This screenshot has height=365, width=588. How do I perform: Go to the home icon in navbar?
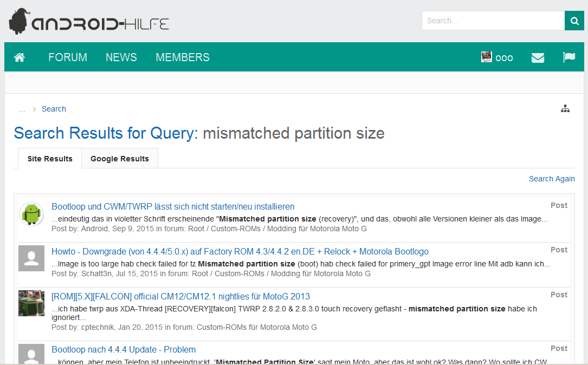coord(20,57)
